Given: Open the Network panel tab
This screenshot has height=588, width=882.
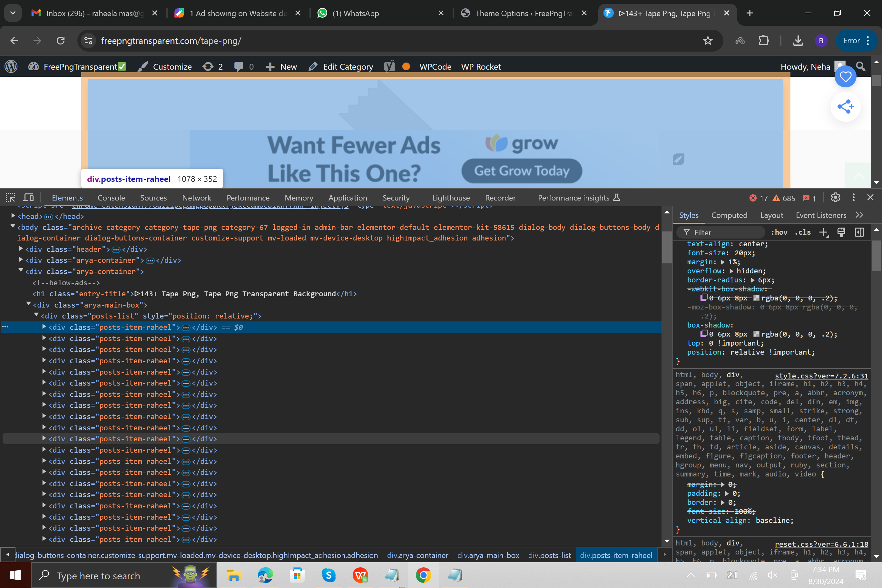Looking at the screenshot, I should tap(197, 198).
